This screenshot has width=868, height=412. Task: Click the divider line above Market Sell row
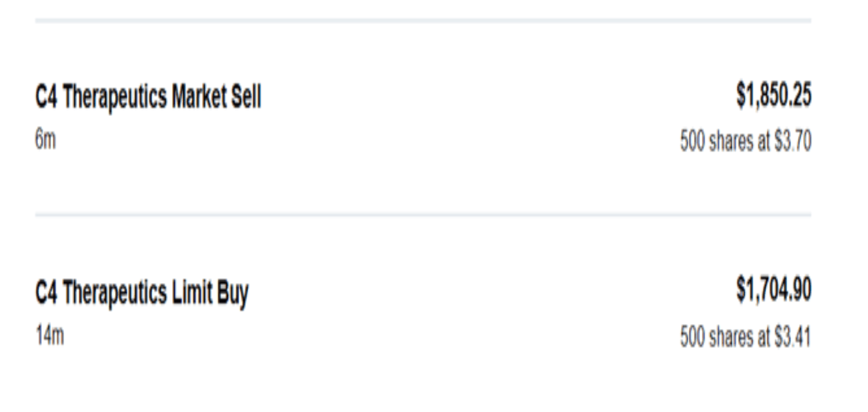tap(423, 21)
